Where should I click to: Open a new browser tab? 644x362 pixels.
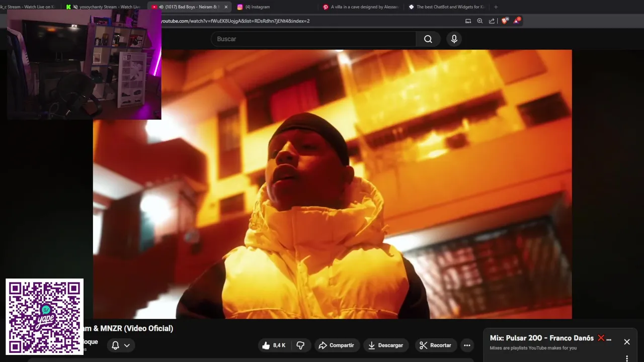point(496,7)
